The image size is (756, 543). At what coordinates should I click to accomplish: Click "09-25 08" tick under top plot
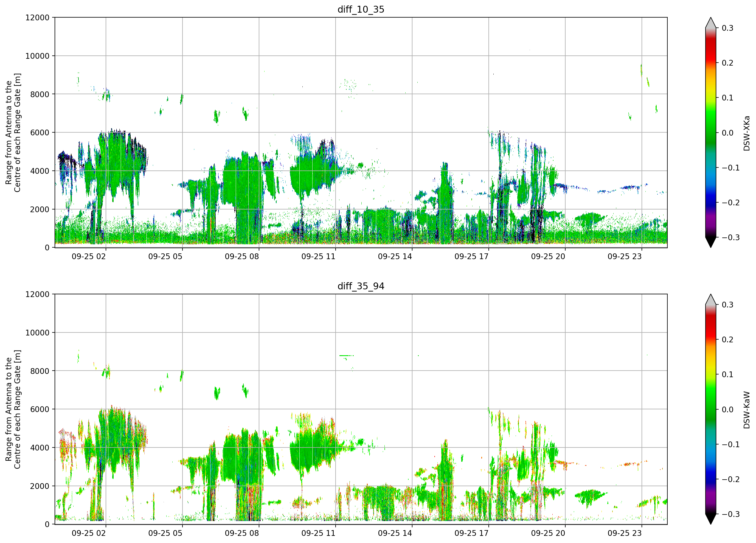pyautogui.click(x=242, y=256)
